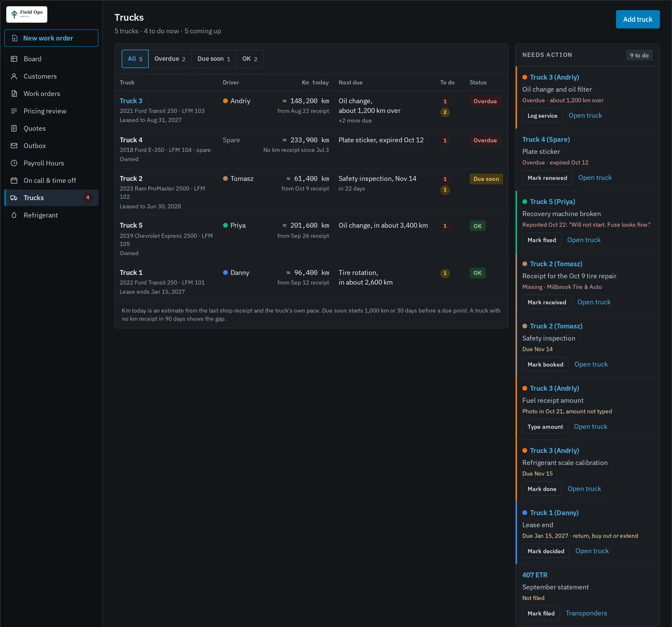Click the 407 ETR heading
Image resolution: width=672 pixels, height=627 pixels.
(535, 575)
